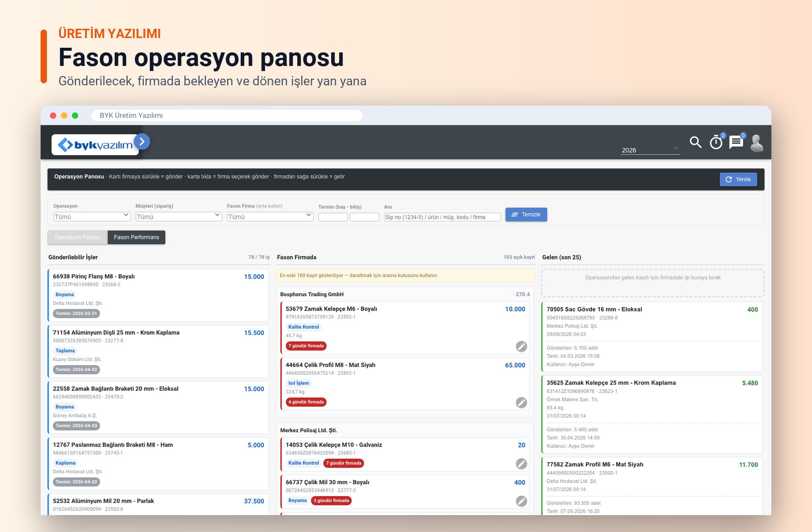812x532 pixels.
Task: Click the search magnifier icon
Action: (695, 142)
